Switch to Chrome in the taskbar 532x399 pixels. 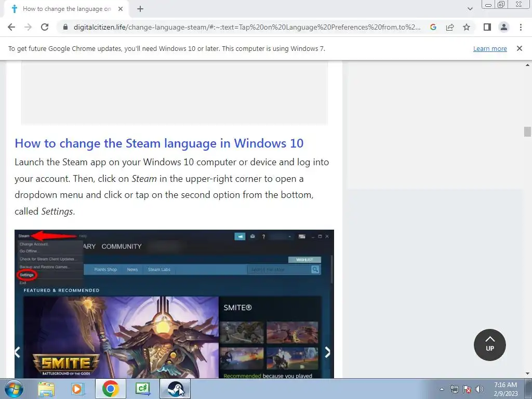[x=111, y=389]
